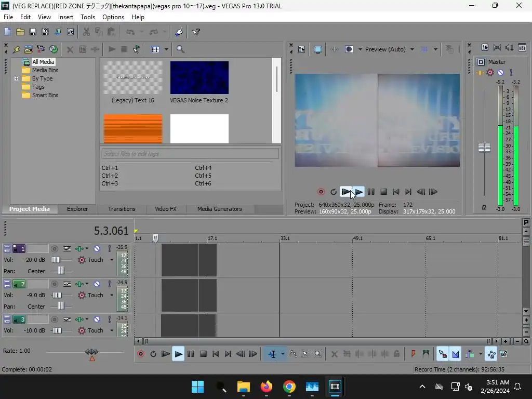Click track 1 volume slider handle
The image size is (532, 399).
tap(55, 260)
